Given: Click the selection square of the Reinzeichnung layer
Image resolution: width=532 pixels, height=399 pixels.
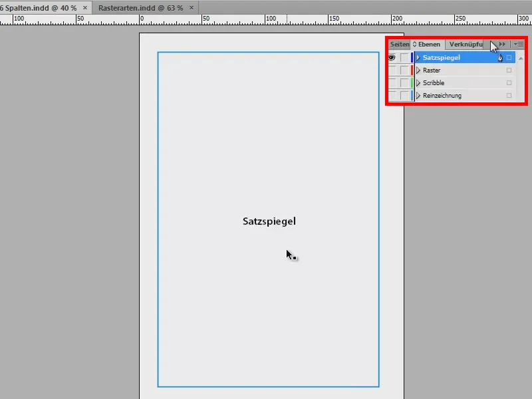Looking at the screenshot, I should [509, 95].
